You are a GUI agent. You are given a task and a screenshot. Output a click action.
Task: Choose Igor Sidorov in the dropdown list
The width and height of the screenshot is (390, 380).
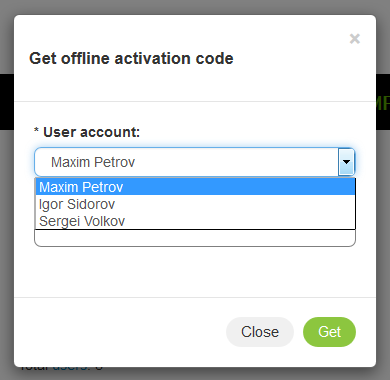(x=195, y=204)
